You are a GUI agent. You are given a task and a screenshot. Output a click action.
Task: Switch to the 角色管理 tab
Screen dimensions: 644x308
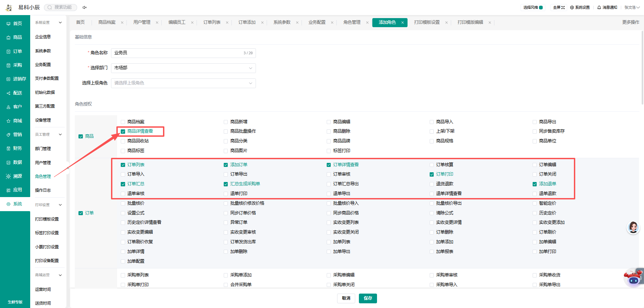click(352, 22)
